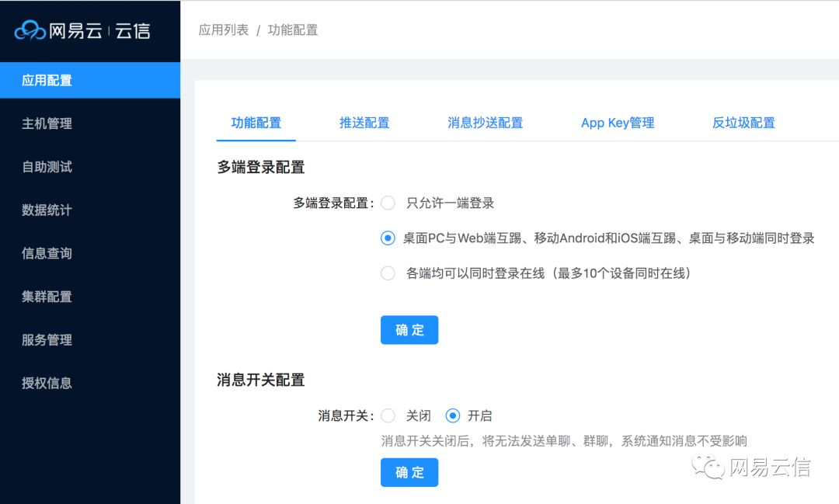Switch to the 推送配置 tab
The image size is (839, 504).
(x=364, y=123)
